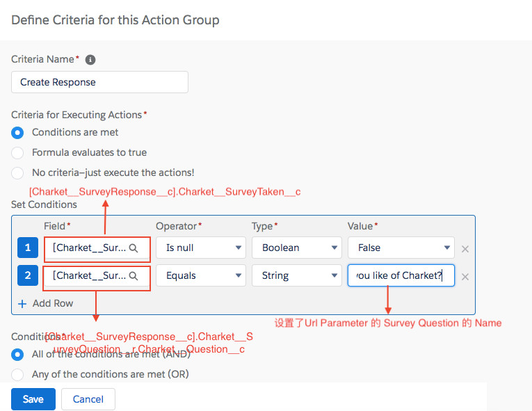
Task: Select 'Any of the conditions are met (OR)'
Action: (x=17, y=374)
